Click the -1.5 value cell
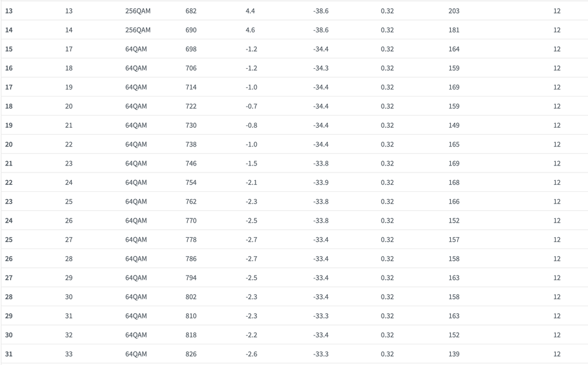Viewport: 588px width, 365px height. (251, 164)
